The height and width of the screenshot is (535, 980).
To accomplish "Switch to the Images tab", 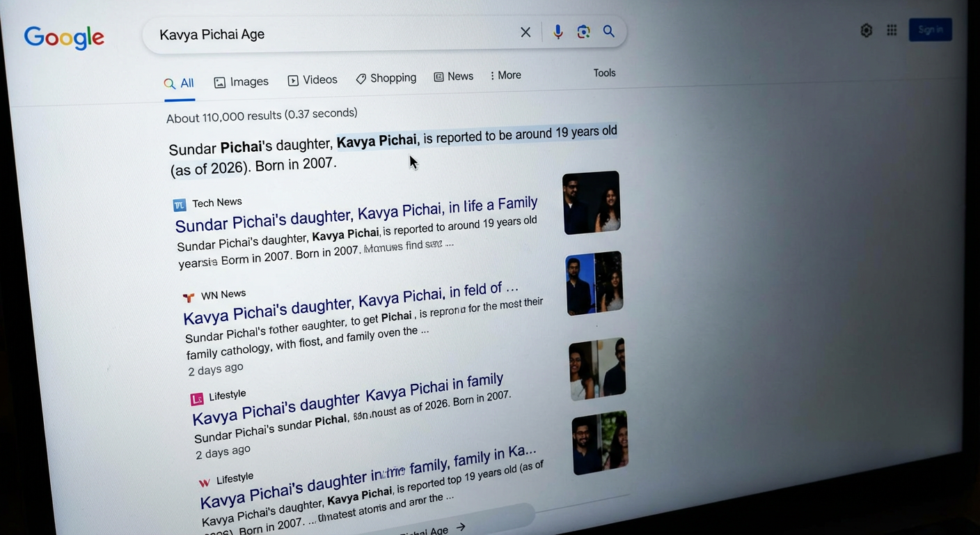I will point(241,82).
